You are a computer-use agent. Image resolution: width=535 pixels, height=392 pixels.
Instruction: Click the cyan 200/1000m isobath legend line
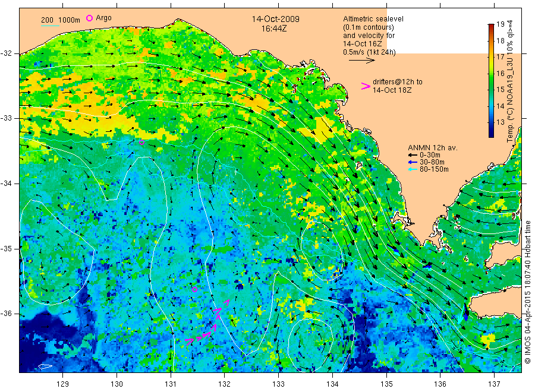click(x=50, y=26)
